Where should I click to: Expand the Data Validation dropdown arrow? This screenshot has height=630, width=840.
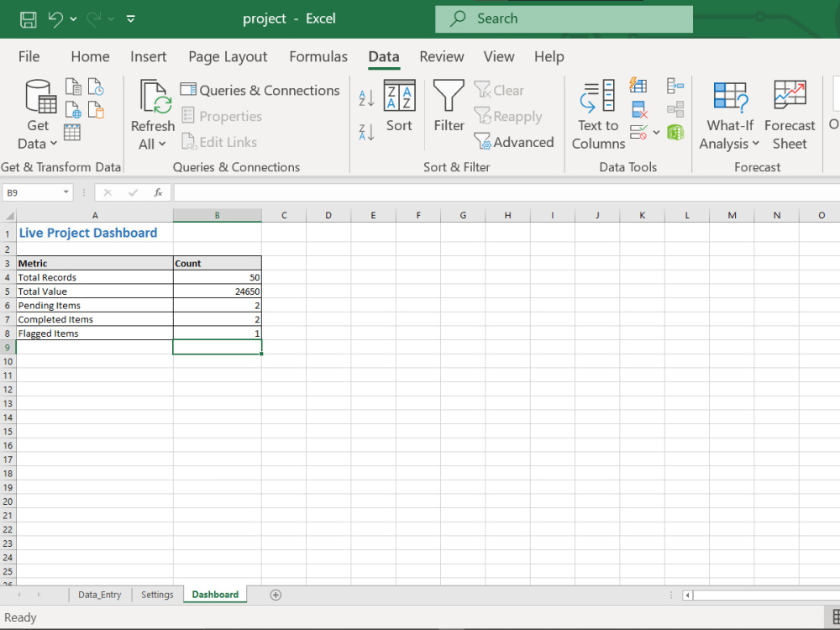tap(656, 132)
